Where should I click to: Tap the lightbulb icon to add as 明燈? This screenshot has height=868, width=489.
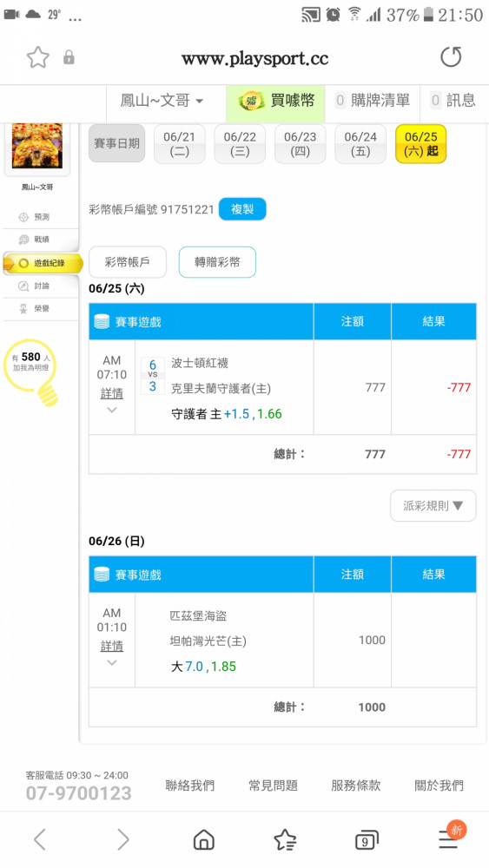[31, 372]
